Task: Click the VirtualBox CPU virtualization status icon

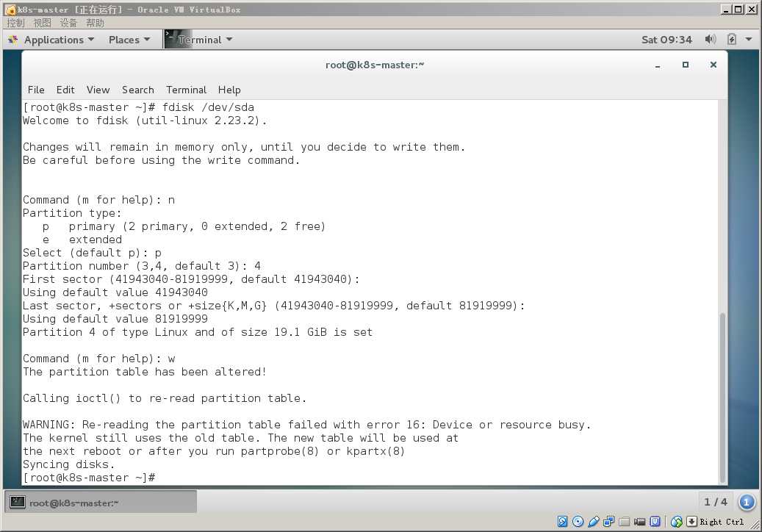Action: (655, 521)
